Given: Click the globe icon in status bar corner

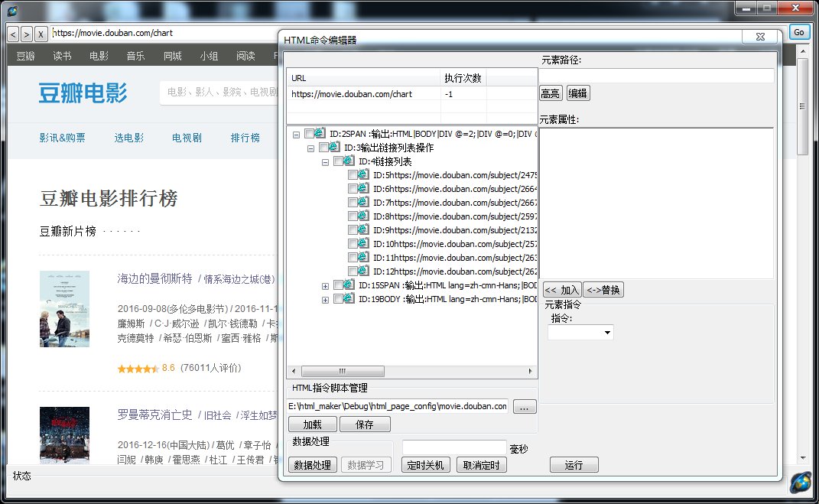Looking at the screenshot, I should 801,483.
